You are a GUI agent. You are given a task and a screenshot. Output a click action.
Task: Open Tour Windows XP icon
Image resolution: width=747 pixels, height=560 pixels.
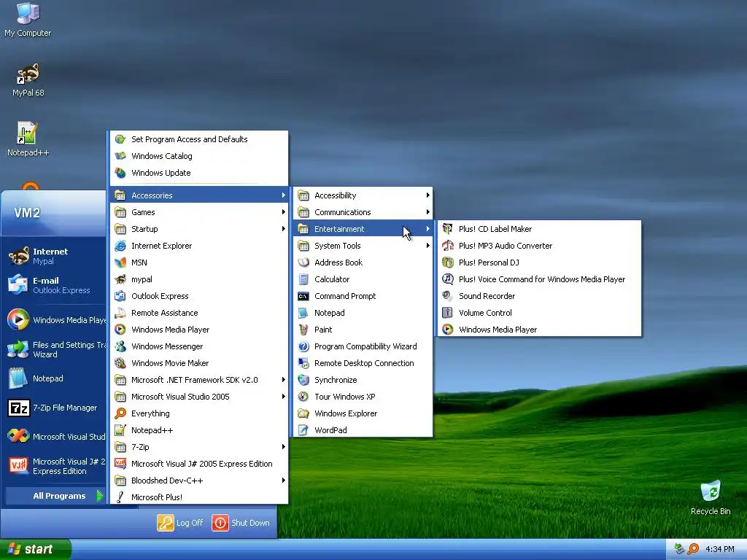[303, 397]
